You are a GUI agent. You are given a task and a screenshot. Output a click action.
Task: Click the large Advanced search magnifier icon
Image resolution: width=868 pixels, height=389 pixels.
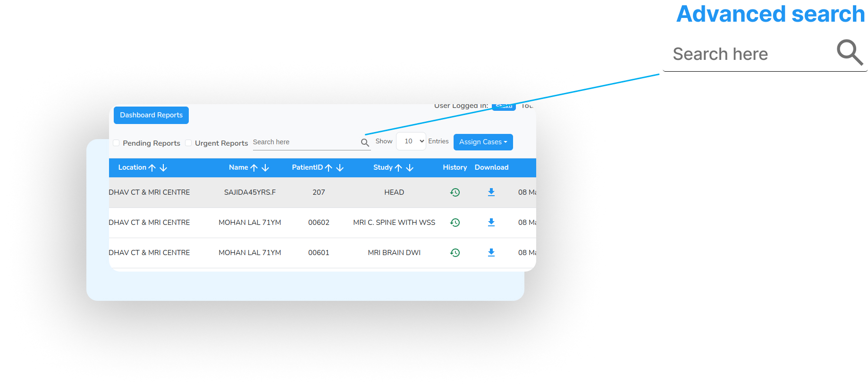click(x=850, y=52)
